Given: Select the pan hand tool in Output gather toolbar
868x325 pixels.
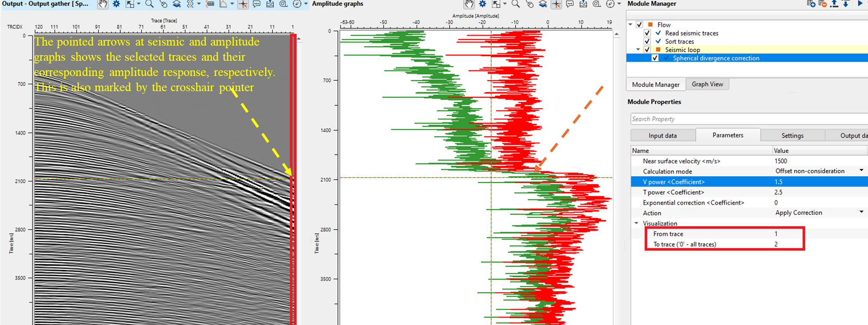Looking at the screenshot, I should coord(102,4).
